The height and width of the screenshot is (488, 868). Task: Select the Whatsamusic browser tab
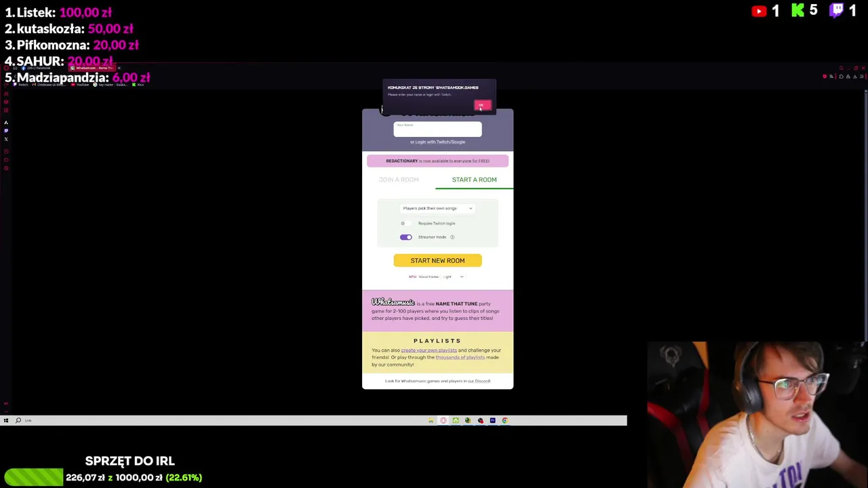(x=92, y=68)
